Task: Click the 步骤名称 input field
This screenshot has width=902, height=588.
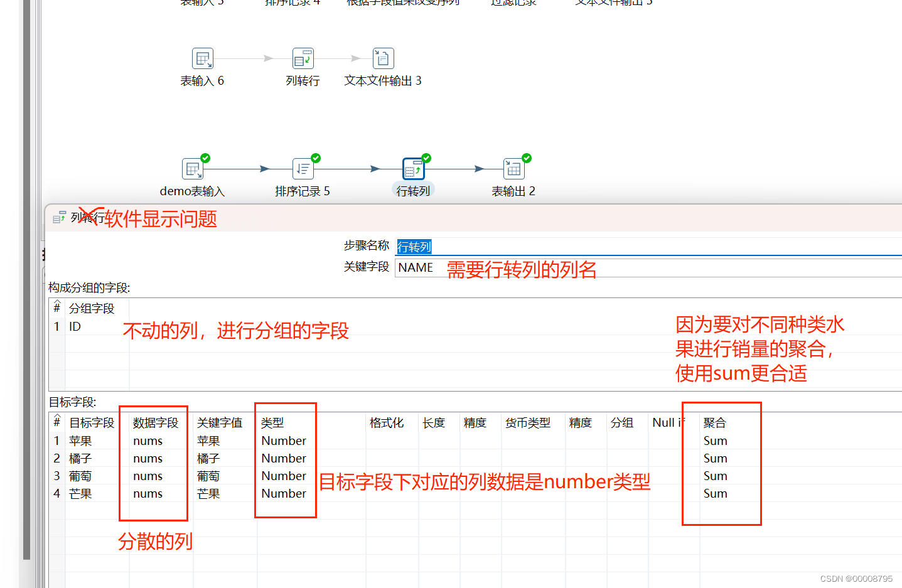Action: [x=648, y=247]
